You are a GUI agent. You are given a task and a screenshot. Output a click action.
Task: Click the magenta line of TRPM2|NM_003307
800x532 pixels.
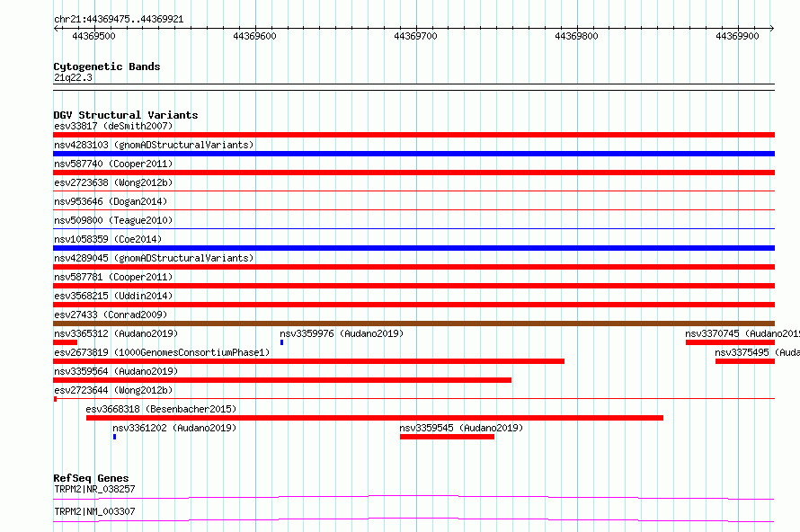(413, 519)
